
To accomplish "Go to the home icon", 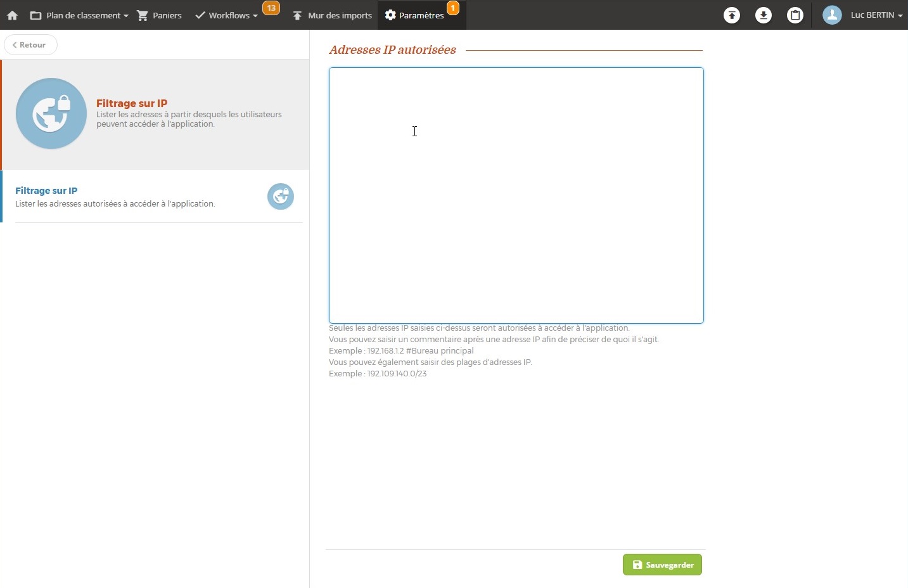I will [12, 15].
